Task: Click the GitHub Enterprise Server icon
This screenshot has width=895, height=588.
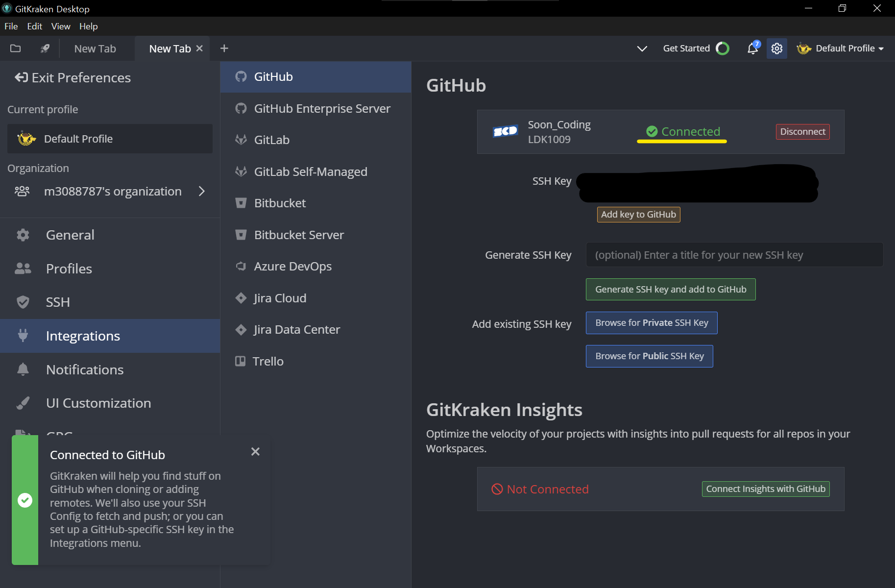Action: click(x=241, y=108)
